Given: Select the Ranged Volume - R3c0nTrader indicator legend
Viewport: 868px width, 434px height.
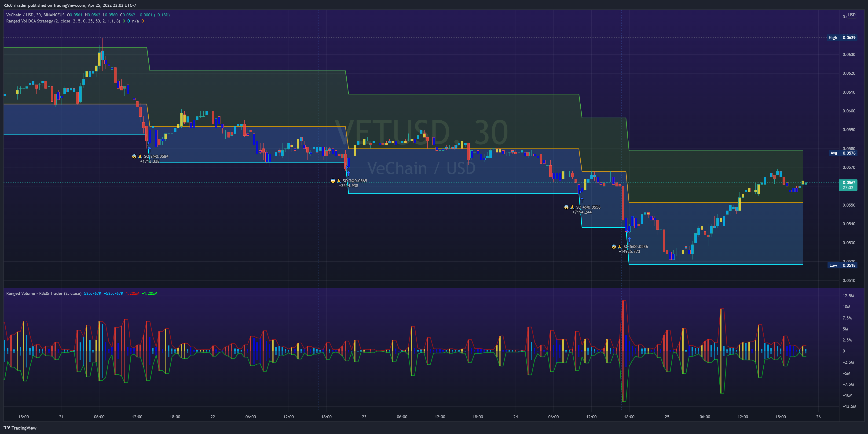Looking at the screenshot, I should click(44, 293).
